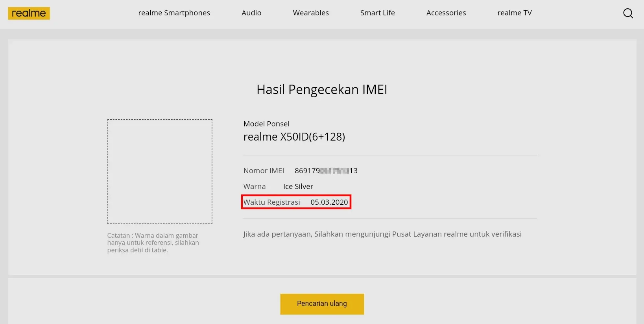Open the search magnifier icon

tap(628, 13)
